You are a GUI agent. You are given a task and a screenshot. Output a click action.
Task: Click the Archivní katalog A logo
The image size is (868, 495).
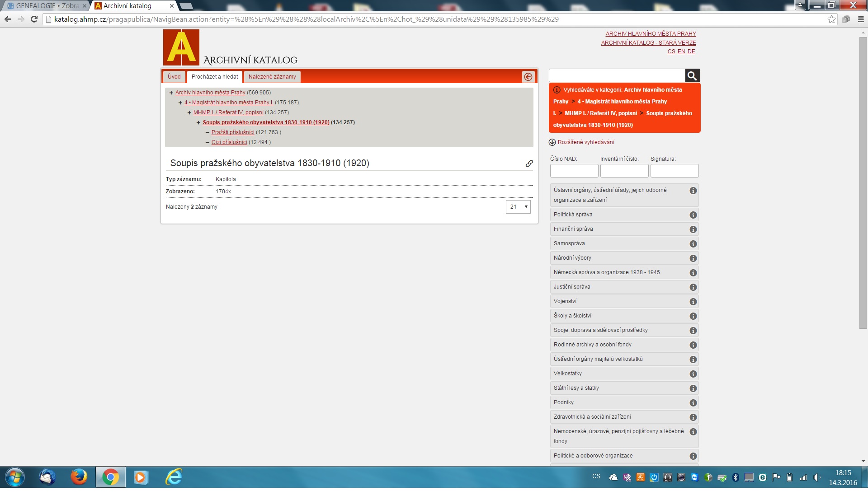click(181, 47)
